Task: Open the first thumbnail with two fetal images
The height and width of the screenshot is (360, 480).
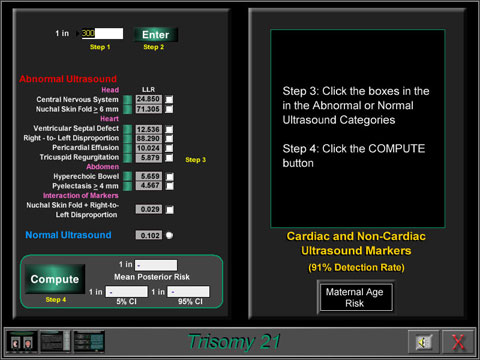Action: [x=22, y=342]
